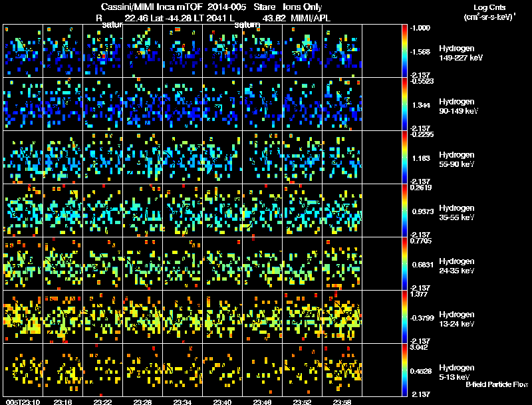532x405 pixels.
Task: Click the Hydrogen 13-24 keV color bar
Action: 404,317
